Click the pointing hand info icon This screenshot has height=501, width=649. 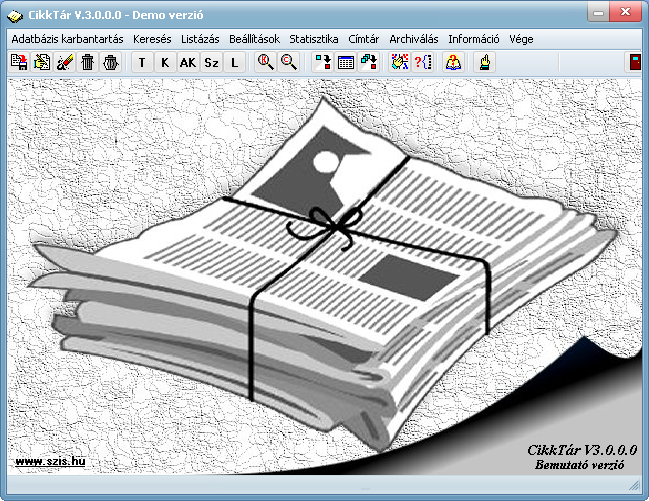point(485,63)
